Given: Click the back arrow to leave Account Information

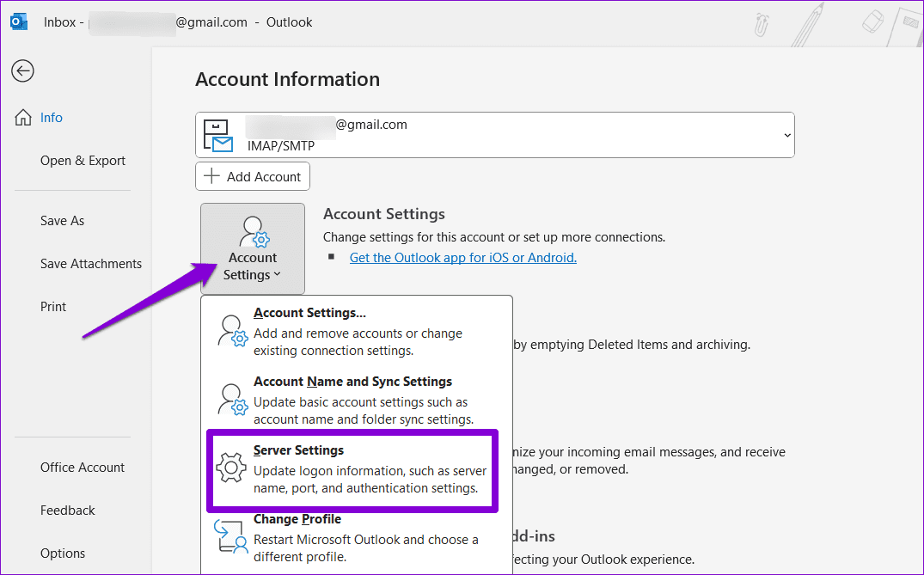Looking at the screenshot, I should 22,71.
